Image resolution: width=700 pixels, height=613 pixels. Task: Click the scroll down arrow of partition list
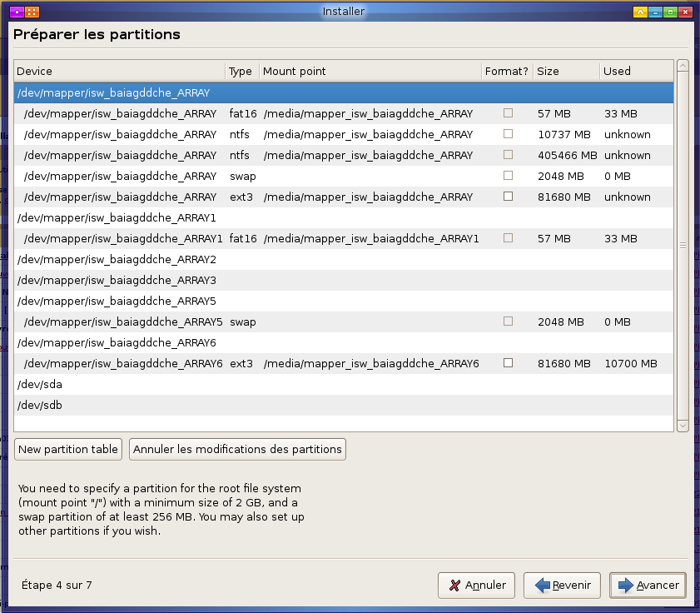[683, 426]
